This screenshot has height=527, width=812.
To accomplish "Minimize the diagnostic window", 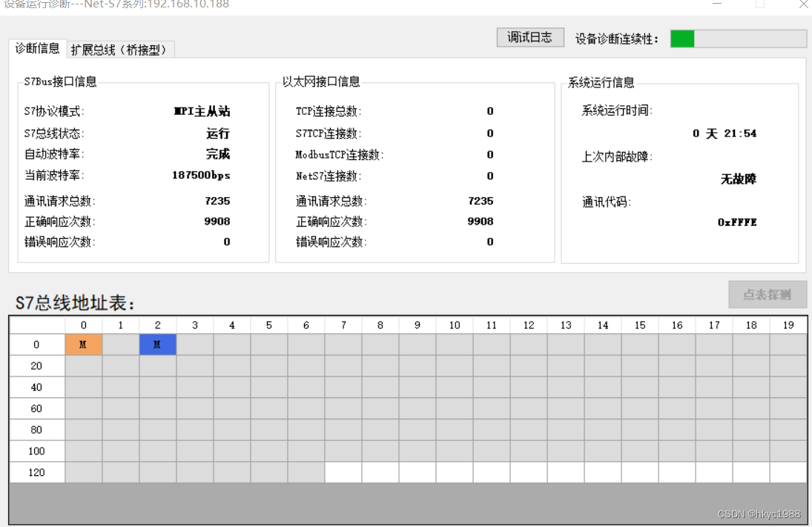I will coord(717,4).
